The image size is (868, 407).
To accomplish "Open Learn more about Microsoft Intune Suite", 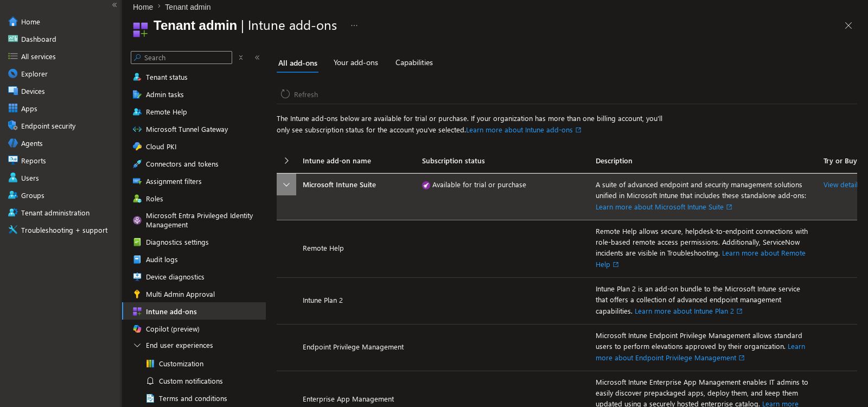I will tap(663, 207).
